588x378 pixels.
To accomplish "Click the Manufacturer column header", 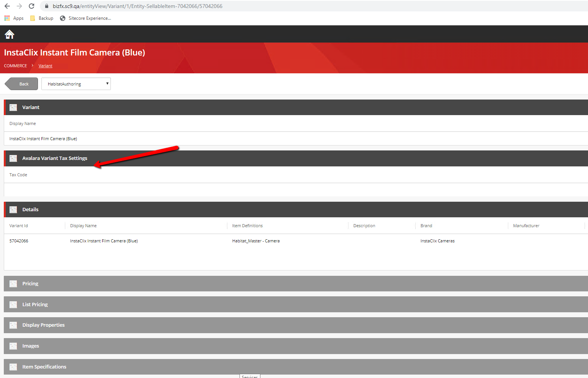I will coord(526,226).
